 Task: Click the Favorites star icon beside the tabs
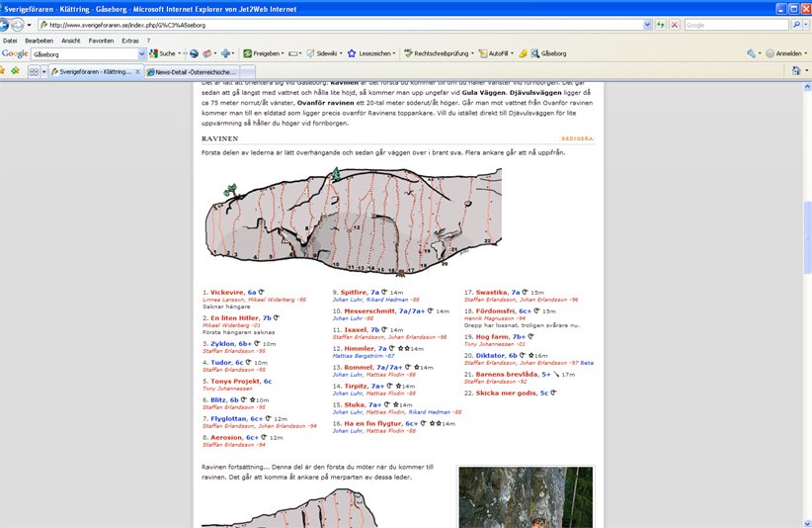[x=5, y=71]
